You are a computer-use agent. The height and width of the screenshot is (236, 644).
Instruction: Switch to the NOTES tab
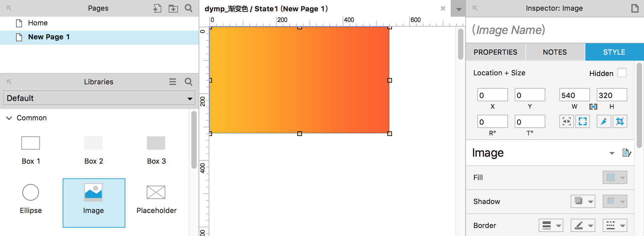[555, 52]
